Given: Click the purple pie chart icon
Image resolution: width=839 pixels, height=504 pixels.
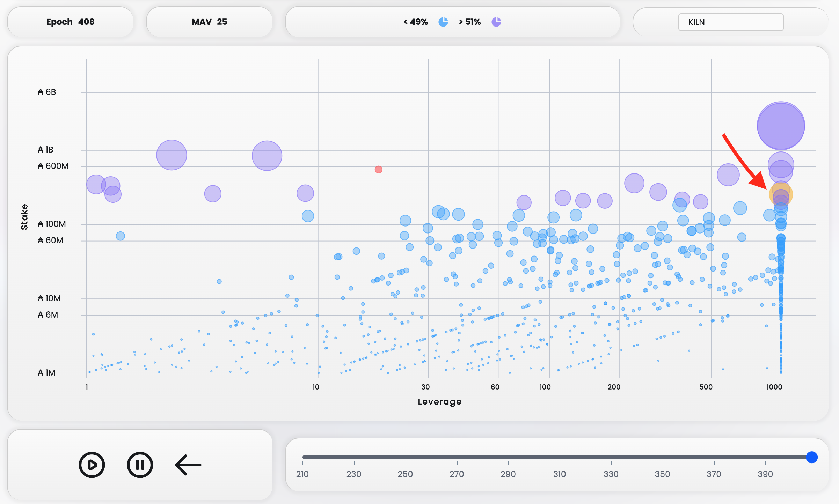Looking at the screenshot, I should [x=496, y=22].
